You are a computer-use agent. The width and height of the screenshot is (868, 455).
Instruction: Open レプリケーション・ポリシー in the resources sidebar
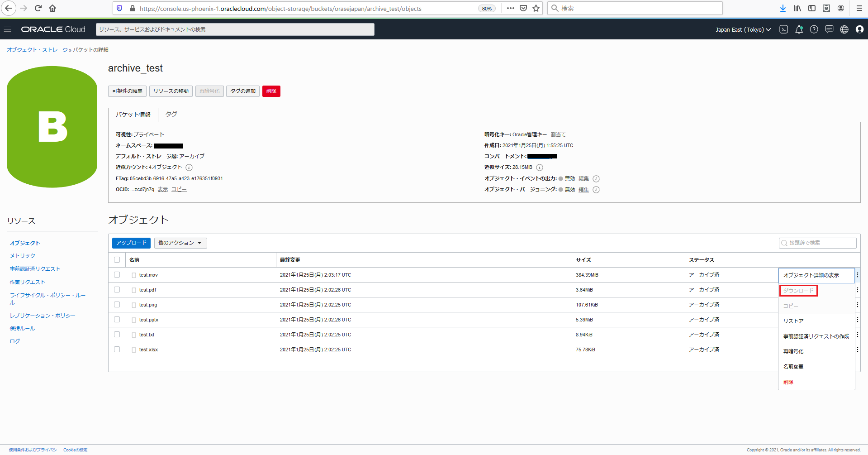coord(43,316)
